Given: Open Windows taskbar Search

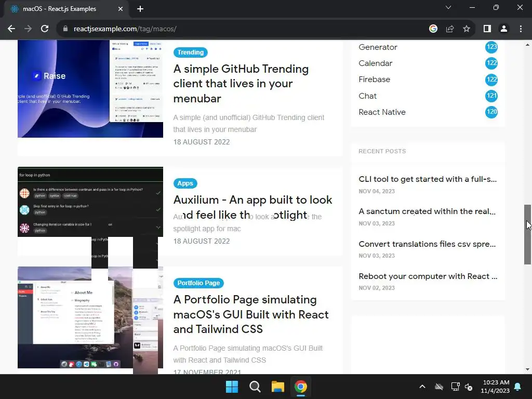Looking at the screenshot, I should [x=255, y=387].
